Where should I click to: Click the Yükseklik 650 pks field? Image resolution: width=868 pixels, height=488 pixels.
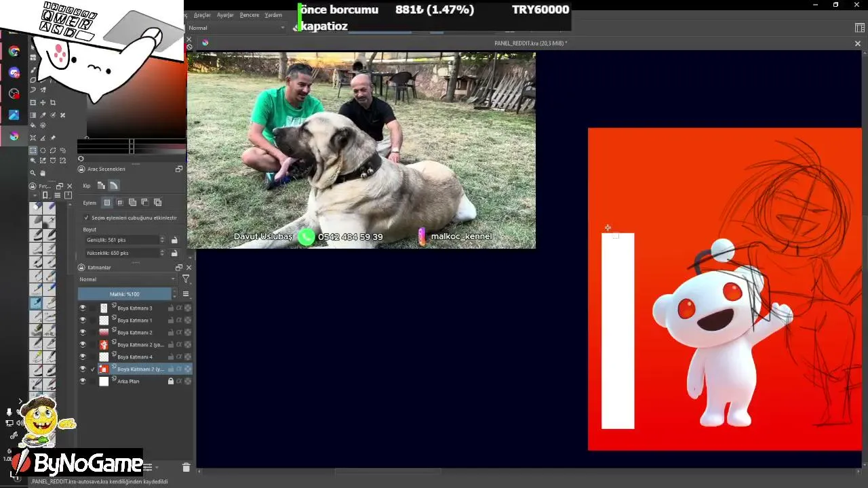click(121, 253)
